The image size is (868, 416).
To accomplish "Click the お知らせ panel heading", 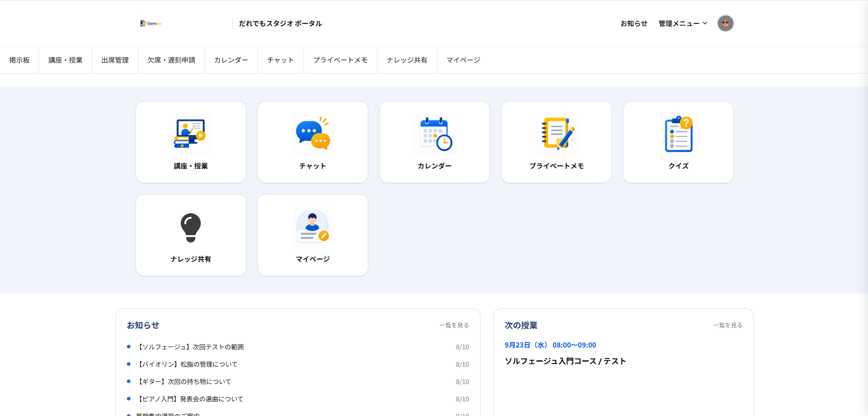I will pyautogui.click(x=143, y=325).
